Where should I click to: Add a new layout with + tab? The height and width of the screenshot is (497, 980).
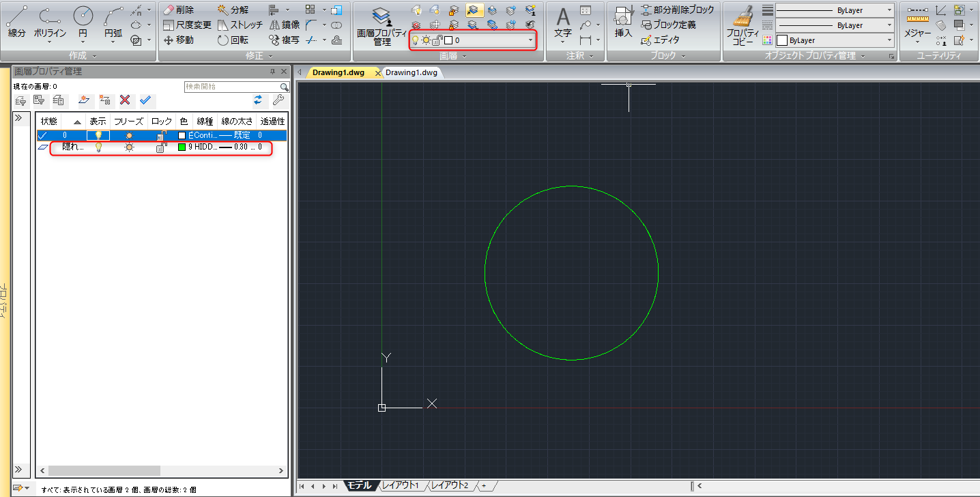484,485
